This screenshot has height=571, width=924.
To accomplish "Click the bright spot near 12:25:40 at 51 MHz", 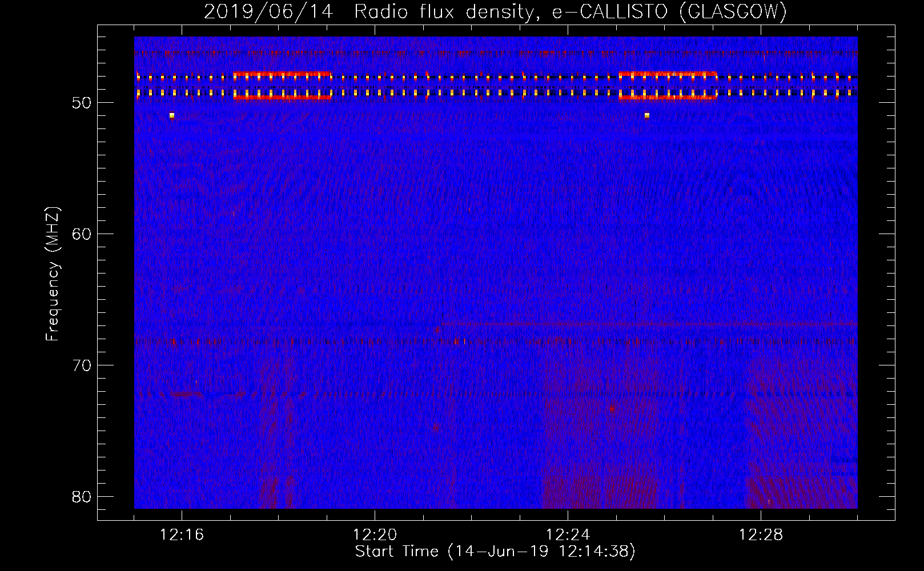I will point(646,115).
